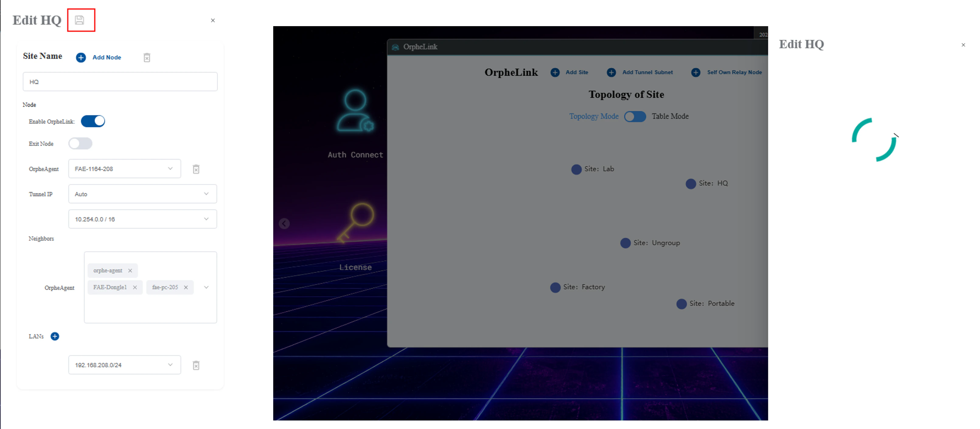Click the Table Mode label
980x429 pixels.
[670, 116]
